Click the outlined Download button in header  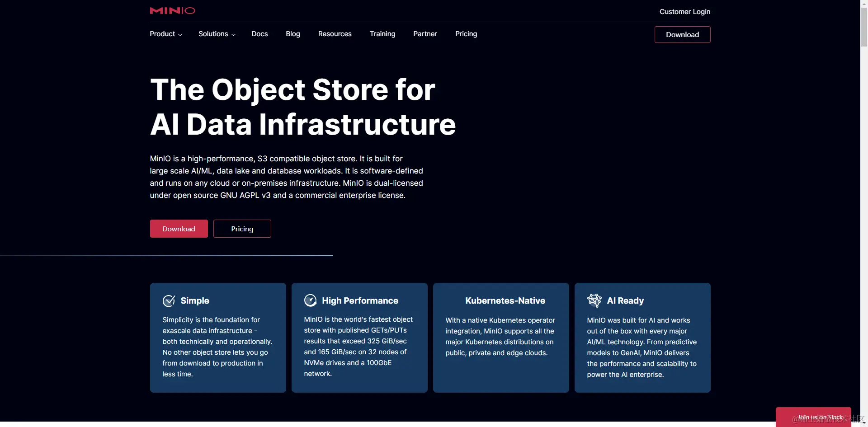[x=682, y=35]
